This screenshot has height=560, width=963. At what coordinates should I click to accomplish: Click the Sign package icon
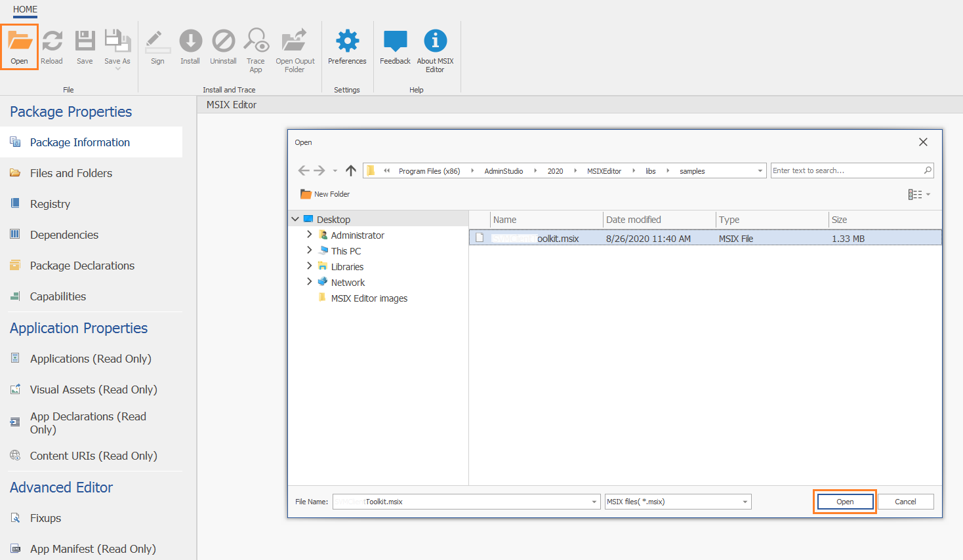(157, 41)
